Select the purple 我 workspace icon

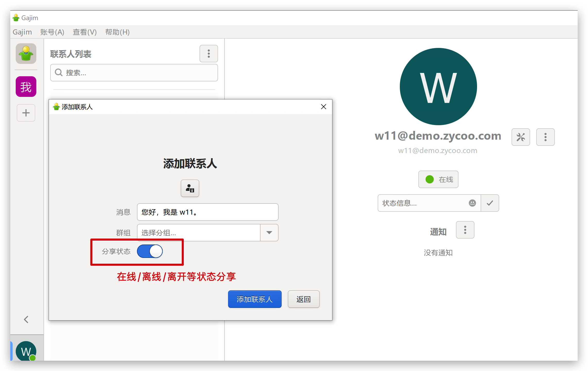click(26, 87)
